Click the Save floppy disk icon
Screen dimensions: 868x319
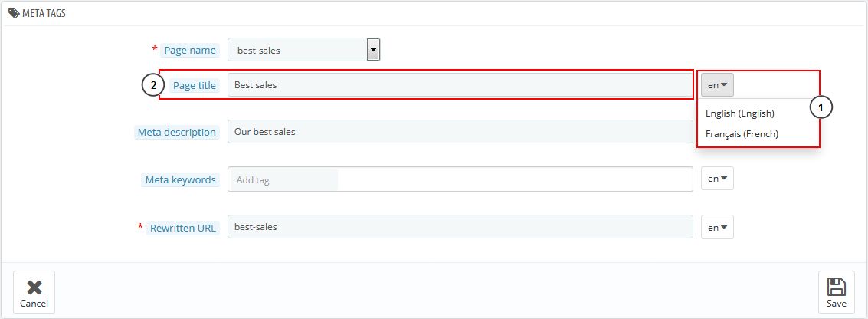[836, 287]
